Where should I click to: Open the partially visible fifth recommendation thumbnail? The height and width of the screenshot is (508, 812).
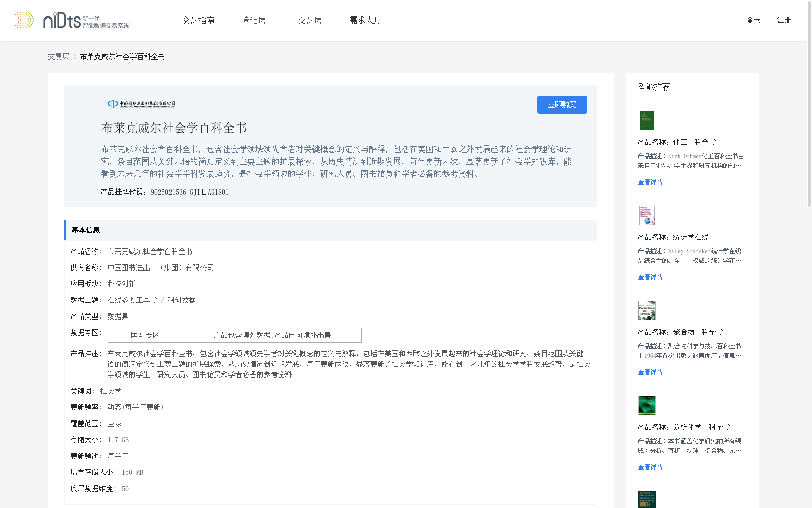647,499
